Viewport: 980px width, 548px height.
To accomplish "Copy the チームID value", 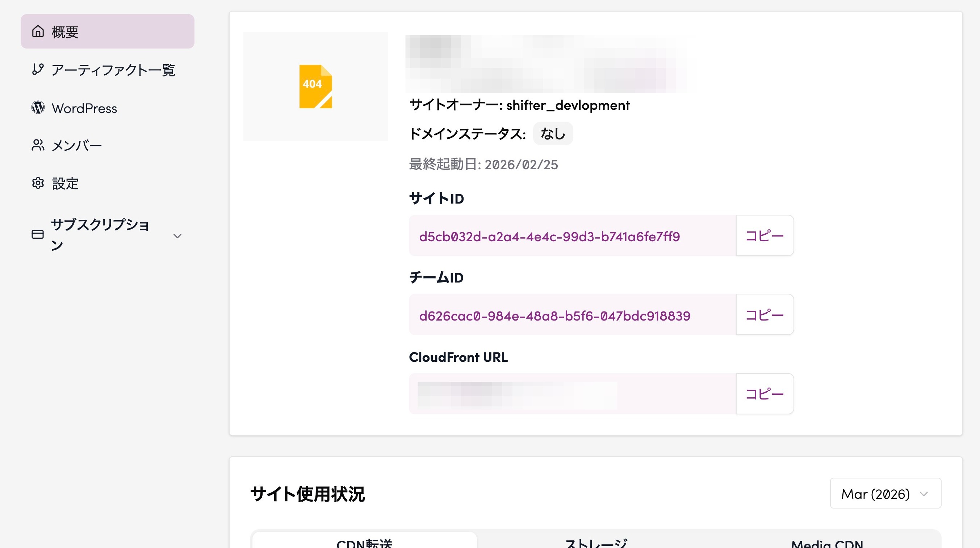I will (x=764, y=315).
